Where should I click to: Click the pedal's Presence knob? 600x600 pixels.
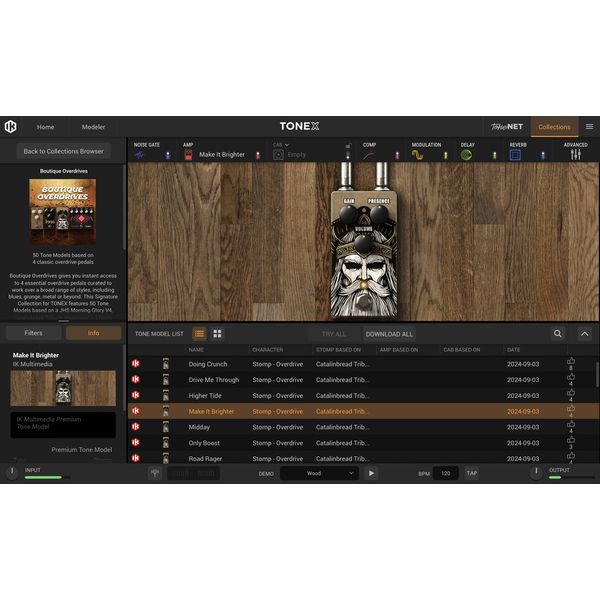[378, 214]
